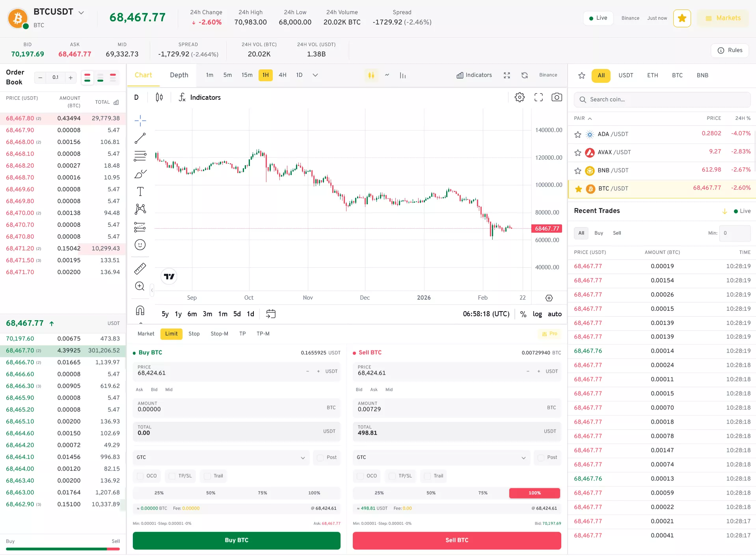Click the emoji sticker tool
Screen dimensions: 756x556
140,245
